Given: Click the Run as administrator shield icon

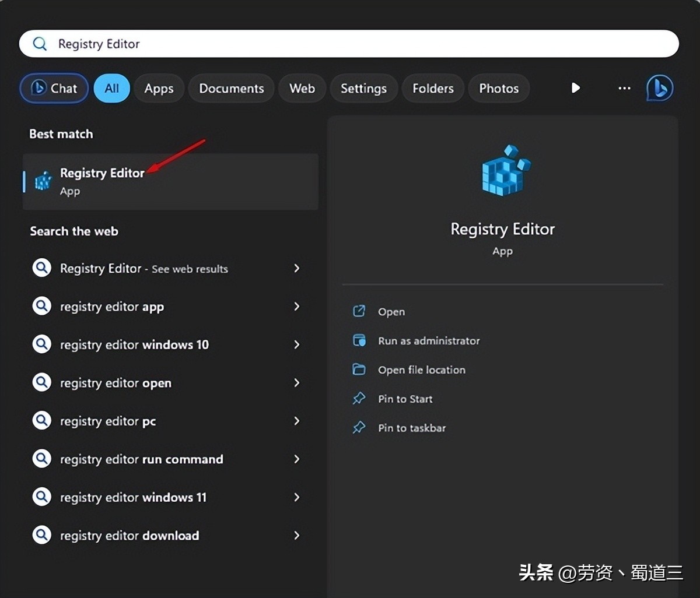Looking at the screenshot, I should click(360, 340).
